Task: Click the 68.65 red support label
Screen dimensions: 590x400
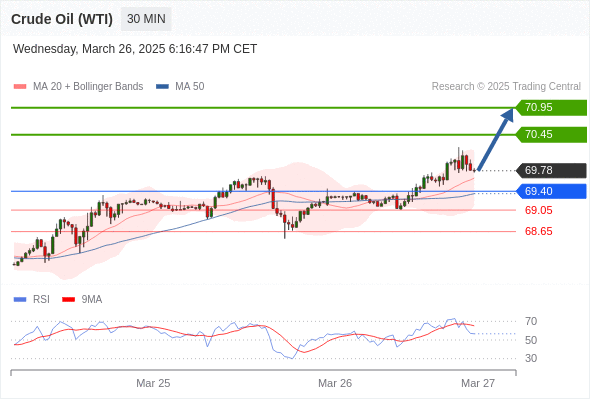Action: [x=539, y=231]
